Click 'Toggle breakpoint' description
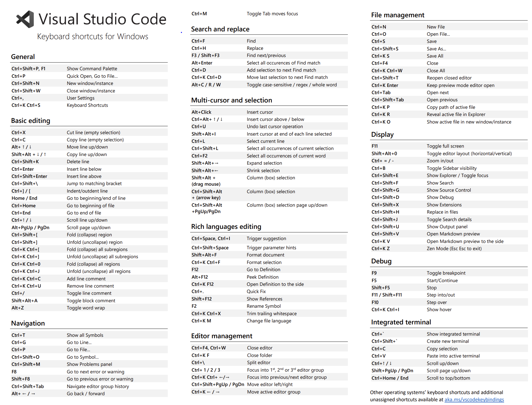The width and height of the screenshot is (532, 405). coord(446,273)
